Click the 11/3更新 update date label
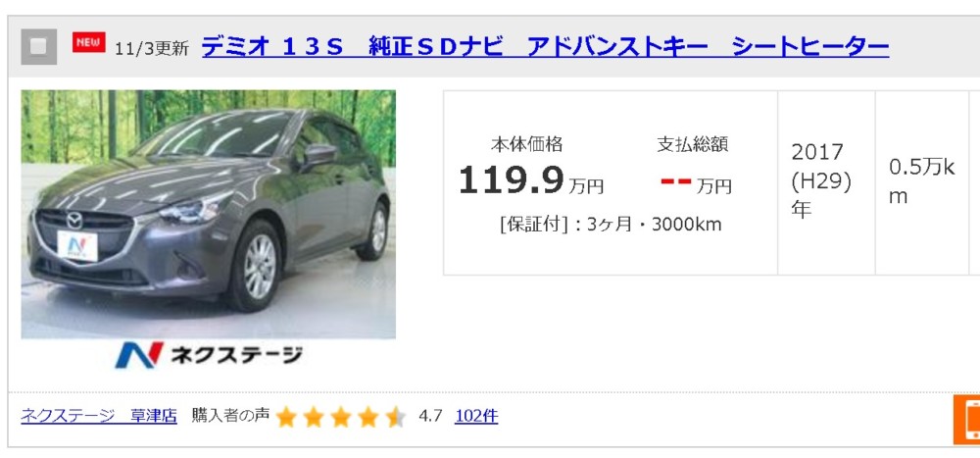Screen dimensions: 980x458 pyautogui.click(x=152, y=49)
